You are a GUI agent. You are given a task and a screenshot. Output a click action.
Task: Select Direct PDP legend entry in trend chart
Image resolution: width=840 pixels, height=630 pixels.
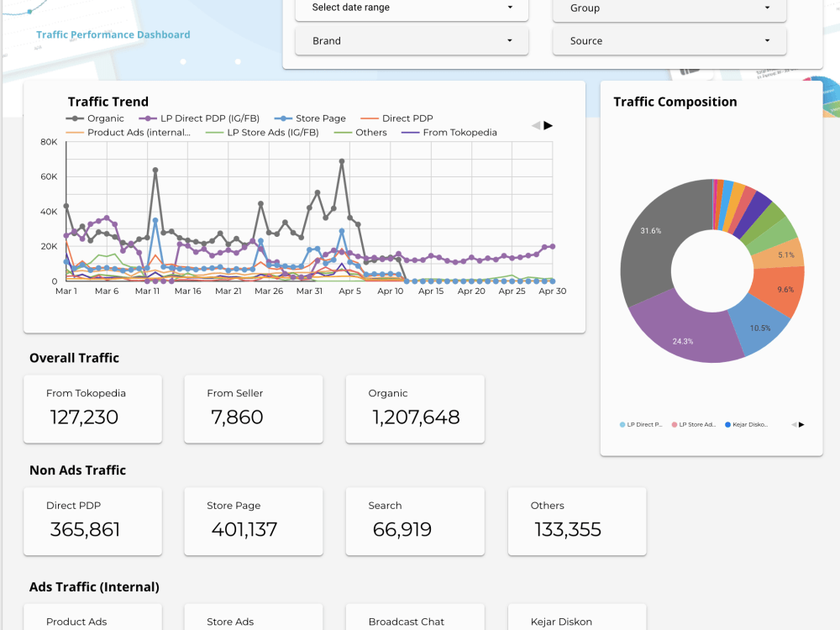(396, 118)
